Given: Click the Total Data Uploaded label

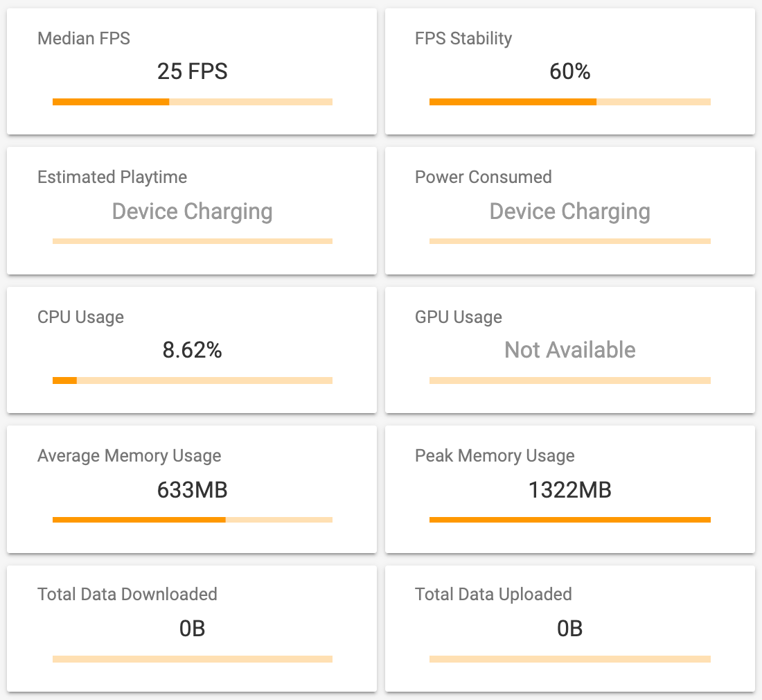Looking at the screenshot, I should 493,595.
